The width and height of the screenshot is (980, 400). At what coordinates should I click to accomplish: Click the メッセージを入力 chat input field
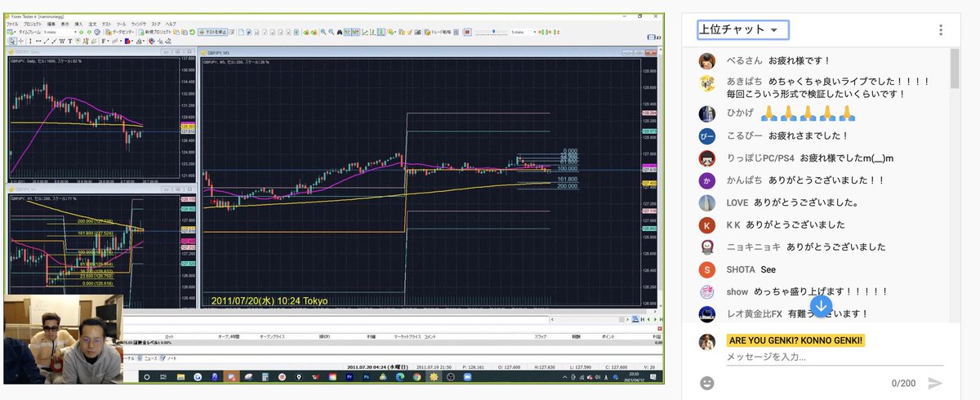pos(835,357)
